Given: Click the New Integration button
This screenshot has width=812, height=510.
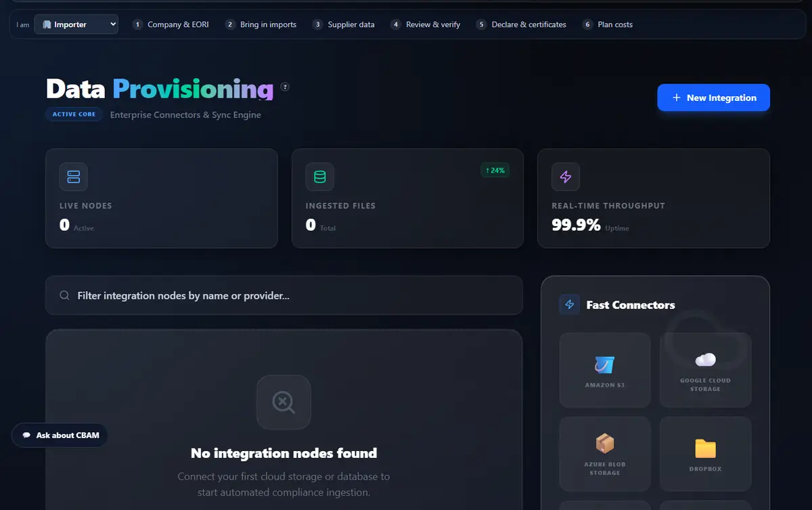Looking at the screenshot, I should pyautogui.click(x=713, y=98).
